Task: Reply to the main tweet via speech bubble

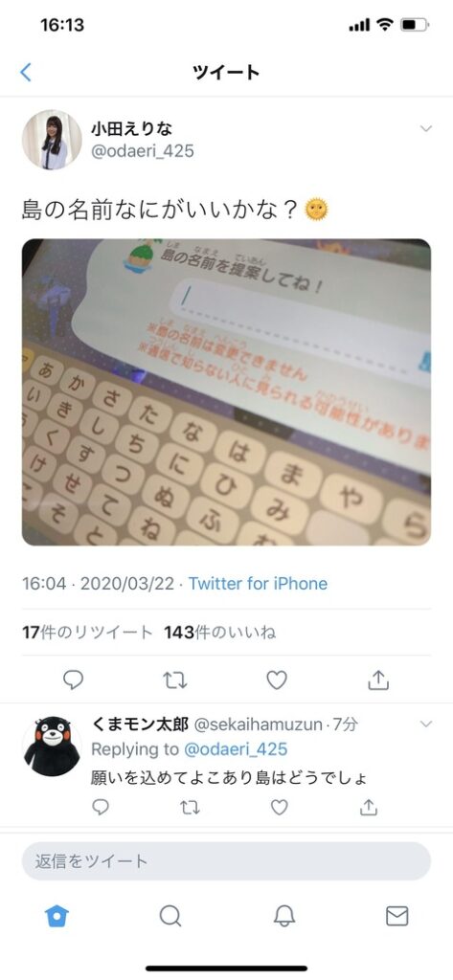Action: pyautogui.click(x=73, y=679)
